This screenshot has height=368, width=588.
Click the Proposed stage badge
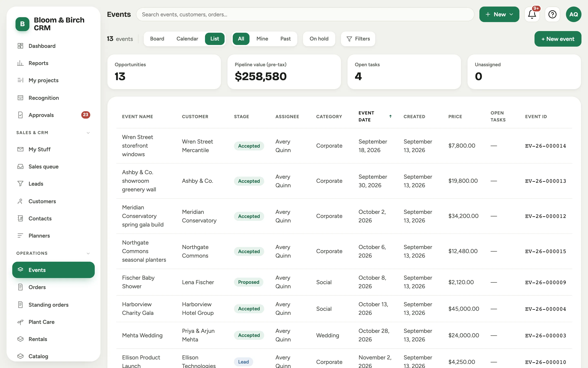[x=248, y=282]
